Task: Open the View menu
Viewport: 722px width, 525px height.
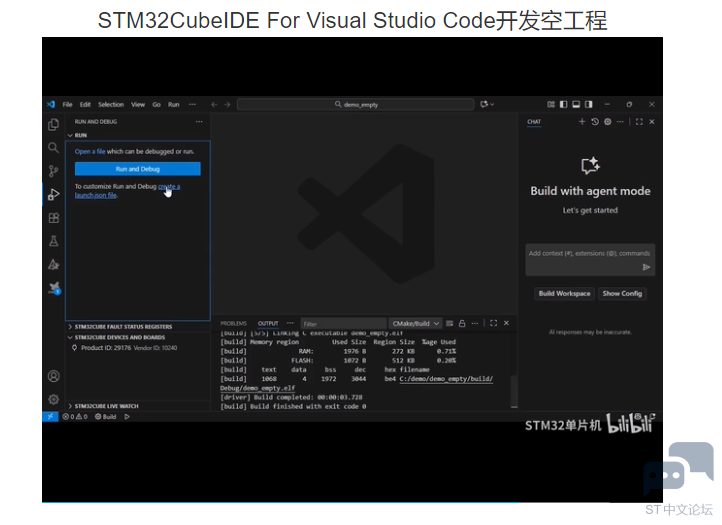Action: [138, 105]
